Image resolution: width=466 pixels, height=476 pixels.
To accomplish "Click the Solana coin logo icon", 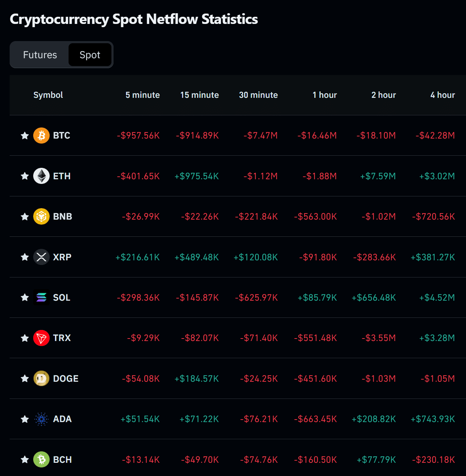I will (x=41, y=297).
